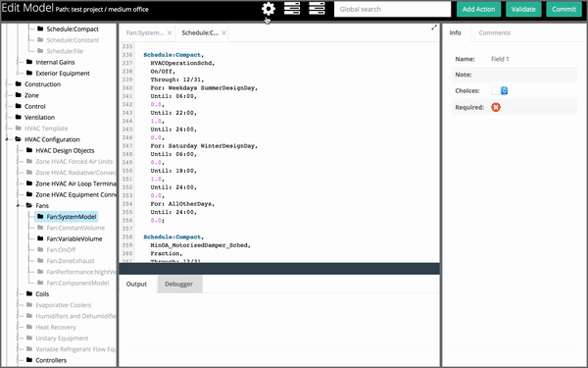Collapse the Fans tree node
Image resolution: width=588 pixels, height=368 pixels.
point(18,205)
